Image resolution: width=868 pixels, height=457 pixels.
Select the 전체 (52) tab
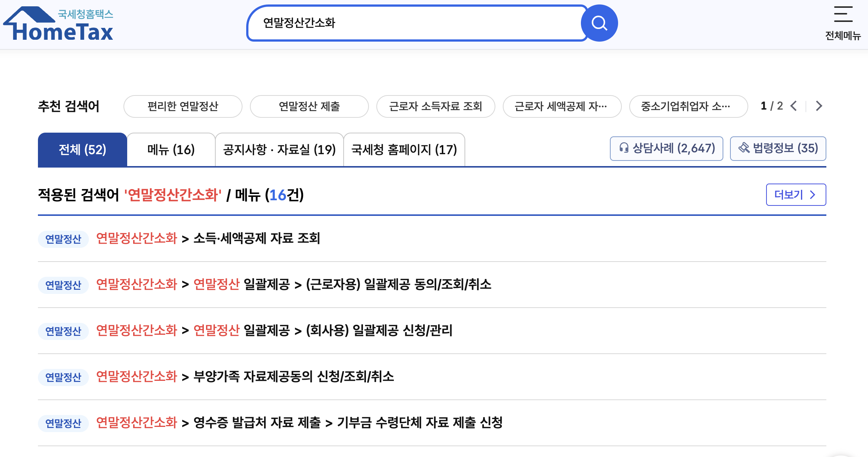[x=83, y=150]
